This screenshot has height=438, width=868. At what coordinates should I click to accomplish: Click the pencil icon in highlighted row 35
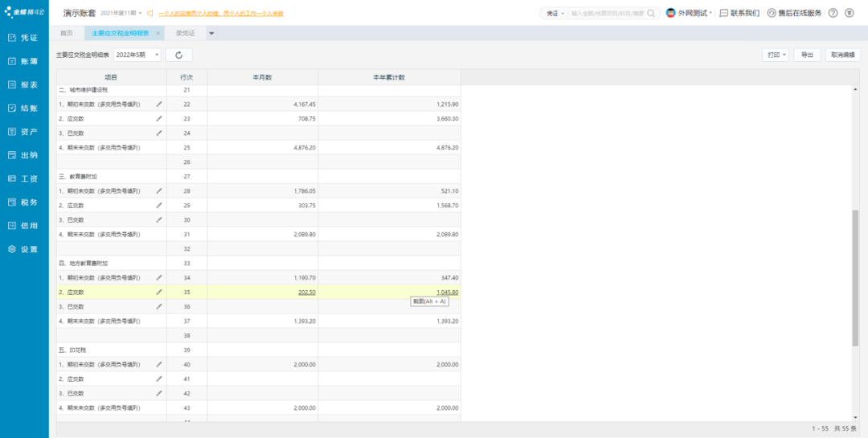pyautogui.click(x=159, y=292)
